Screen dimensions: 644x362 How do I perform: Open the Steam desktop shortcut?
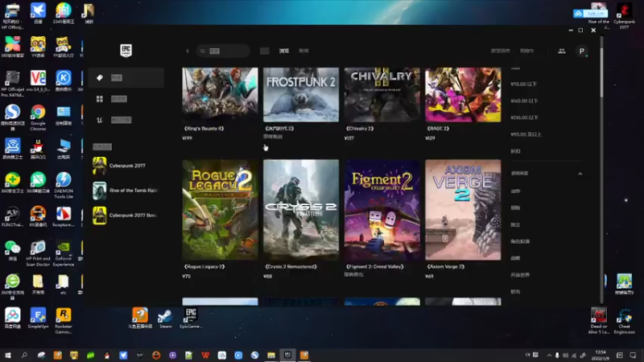[165, 319]
